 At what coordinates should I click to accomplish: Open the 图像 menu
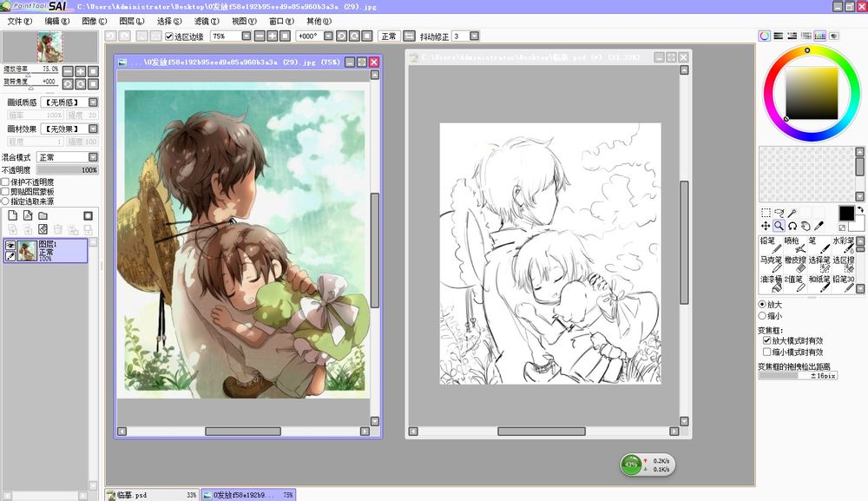click(x=94, y=21)
